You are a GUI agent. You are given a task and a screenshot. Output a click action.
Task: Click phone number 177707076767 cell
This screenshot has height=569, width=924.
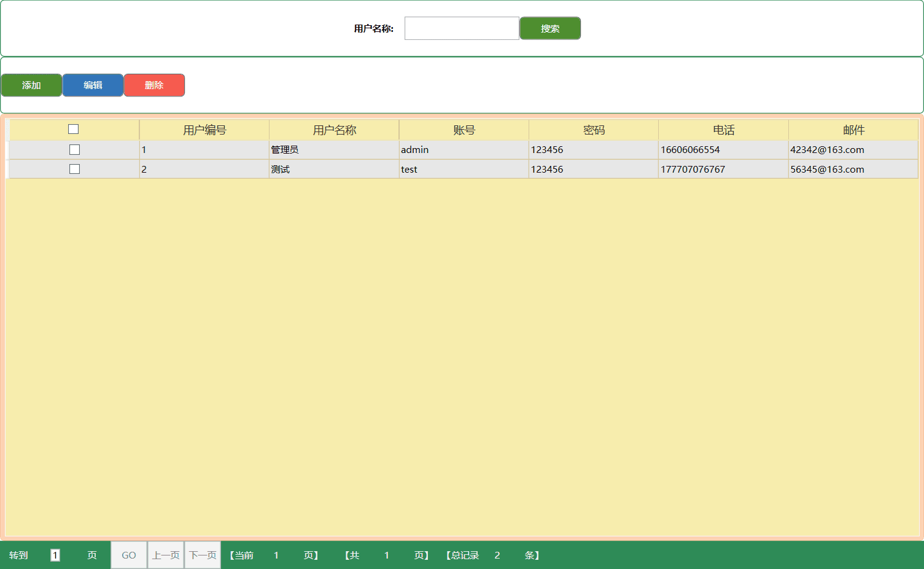click(x=693, y=170)
